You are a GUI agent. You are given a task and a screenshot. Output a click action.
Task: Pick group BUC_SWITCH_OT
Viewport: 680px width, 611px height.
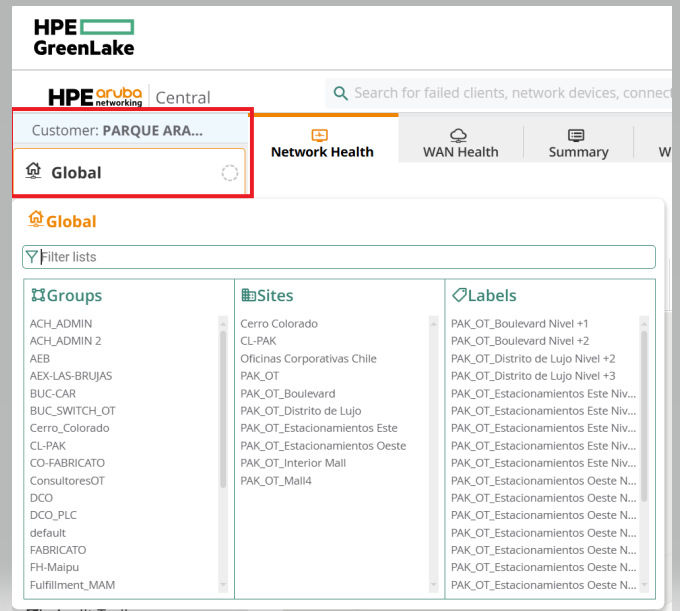pyautogui.click(x=73, y=410)
